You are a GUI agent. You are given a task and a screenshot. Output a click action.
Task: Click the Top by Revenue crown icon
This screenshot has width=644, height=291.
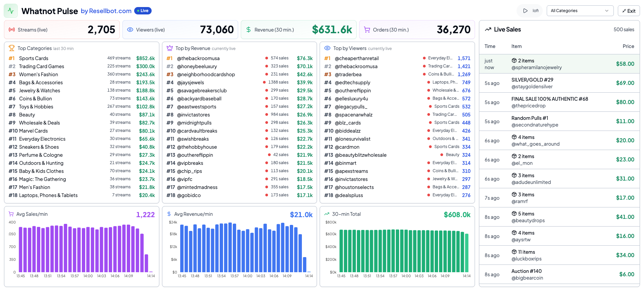170,48
